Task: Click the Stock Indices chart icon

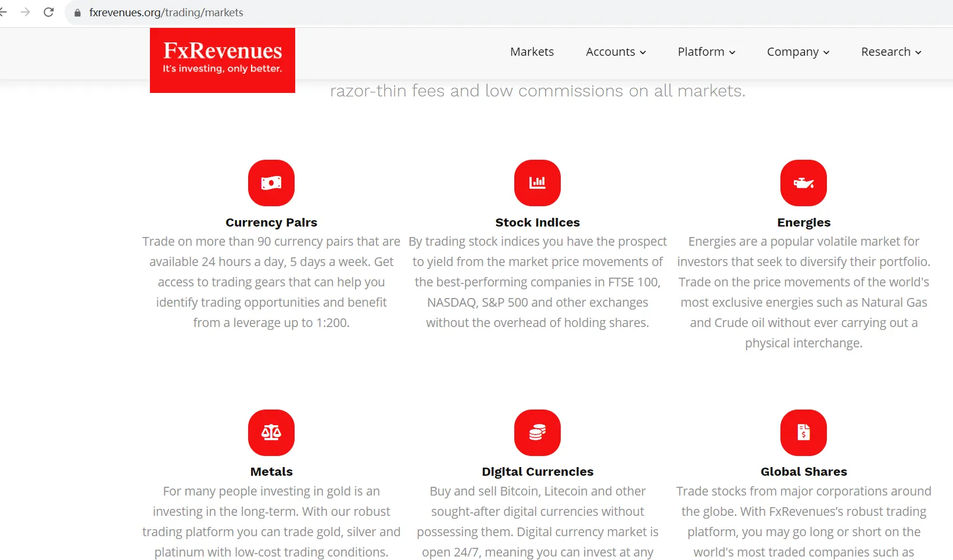Action: coord(538,183)
